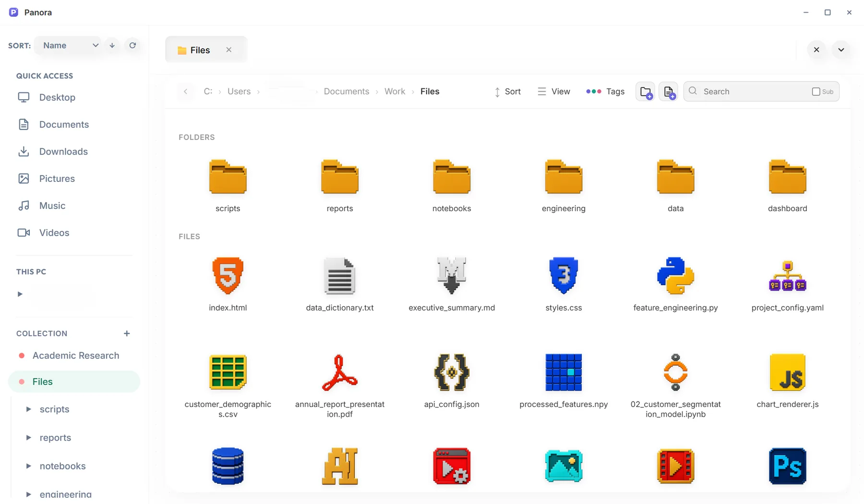Viewport: 864px width, 504px height.
Task: Open the View menu
Action: [554, 91]
